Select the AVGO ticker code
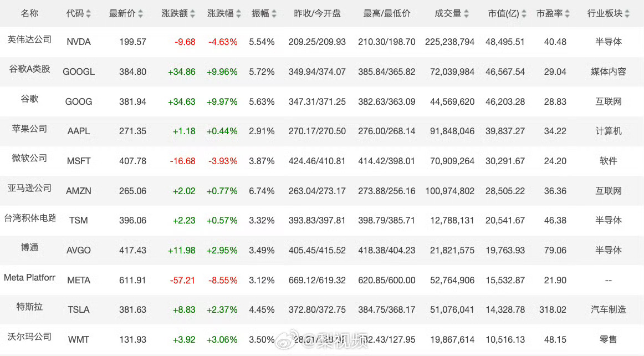 point(79,250)
